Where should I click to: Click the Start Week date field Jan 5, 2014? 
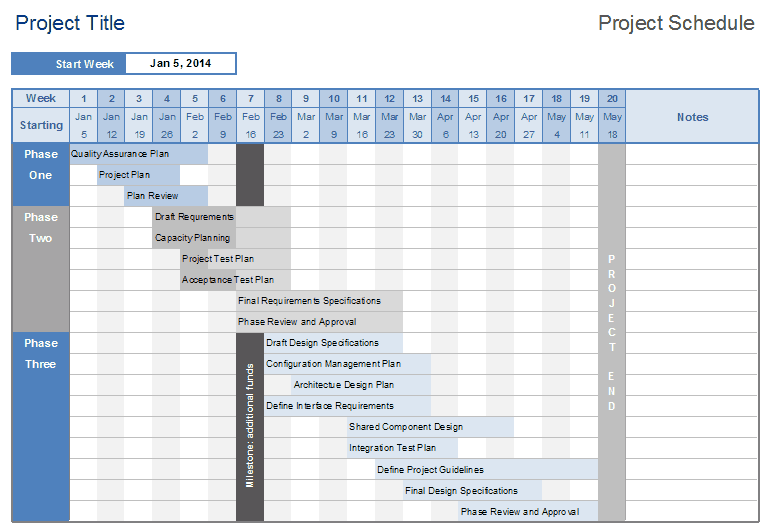coord(181,64)
